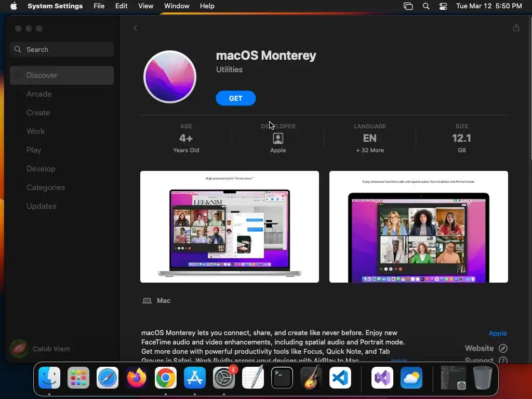Click the Calub Viem account name

click(51, 349)
